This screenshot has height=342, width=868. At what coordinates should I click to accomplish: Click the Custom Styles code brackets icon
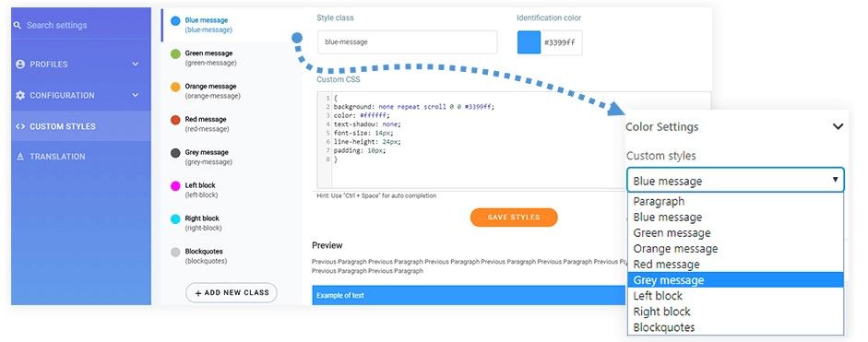[x=20, y=126]
